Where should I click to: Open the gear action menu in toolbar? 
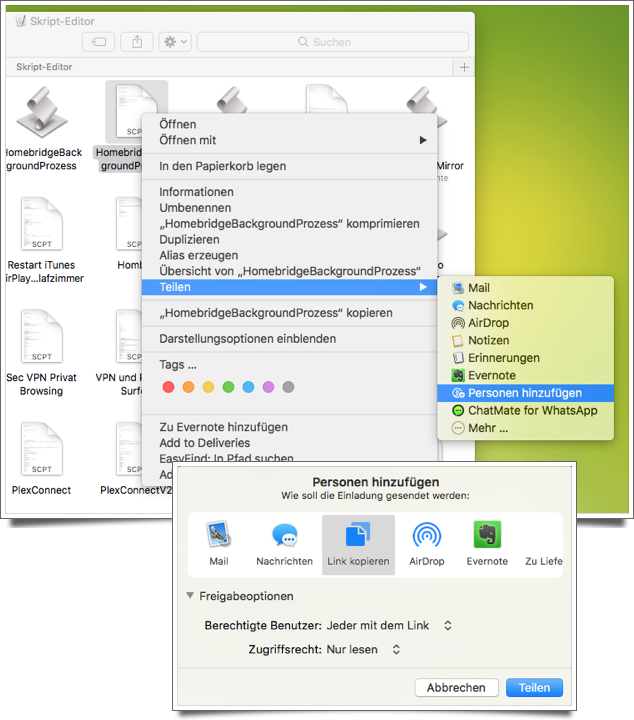(x=175, y=42)
